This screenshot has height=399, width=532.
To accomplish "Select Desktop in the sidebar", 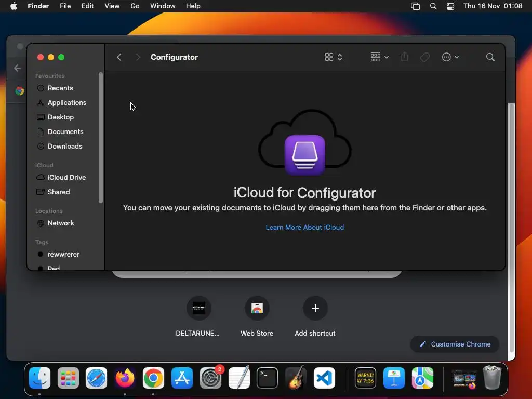I will [x=55, y=117].
